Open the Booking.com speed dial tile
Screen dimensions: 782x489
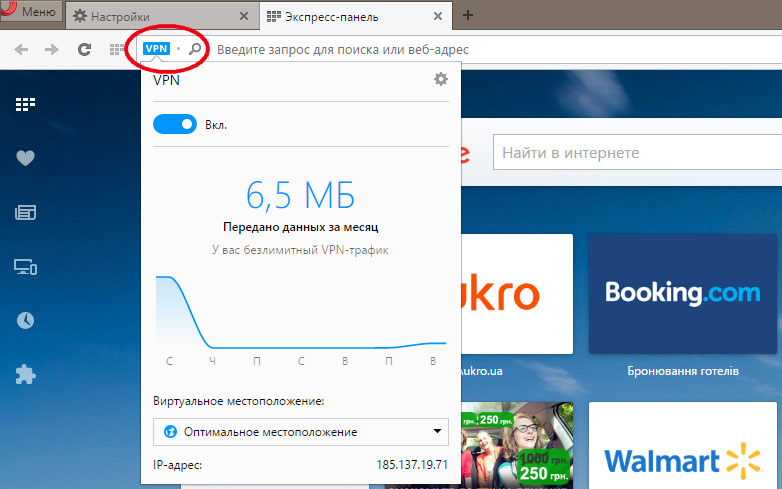[683, 294]
